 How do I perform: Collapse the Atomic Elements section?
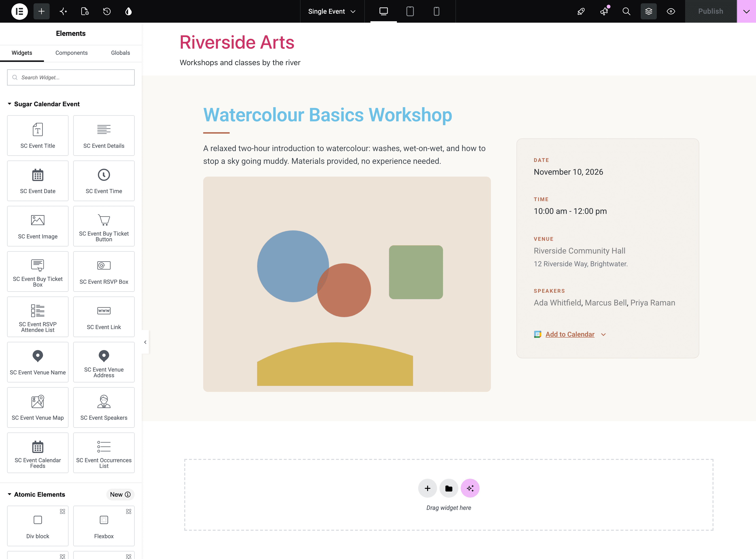point(36,494)
